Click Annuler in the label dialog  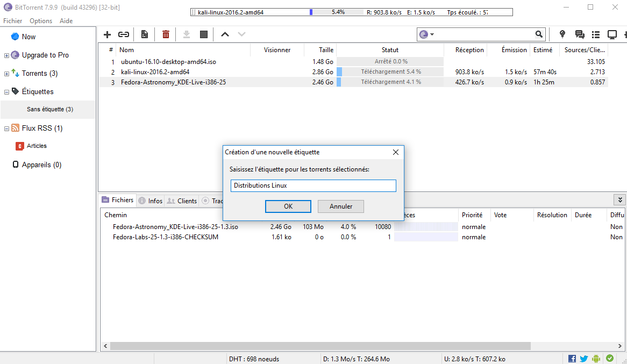click(x=341, y=206)
